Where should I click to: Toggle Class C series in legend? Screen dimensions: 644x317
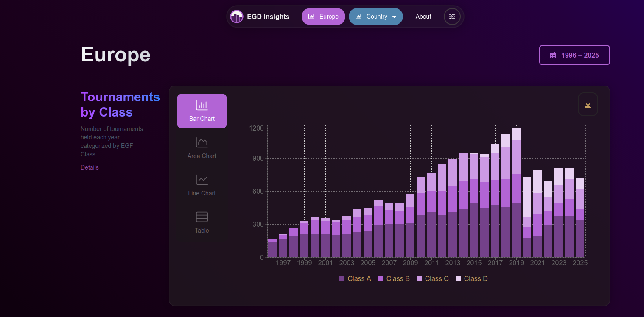432,278
